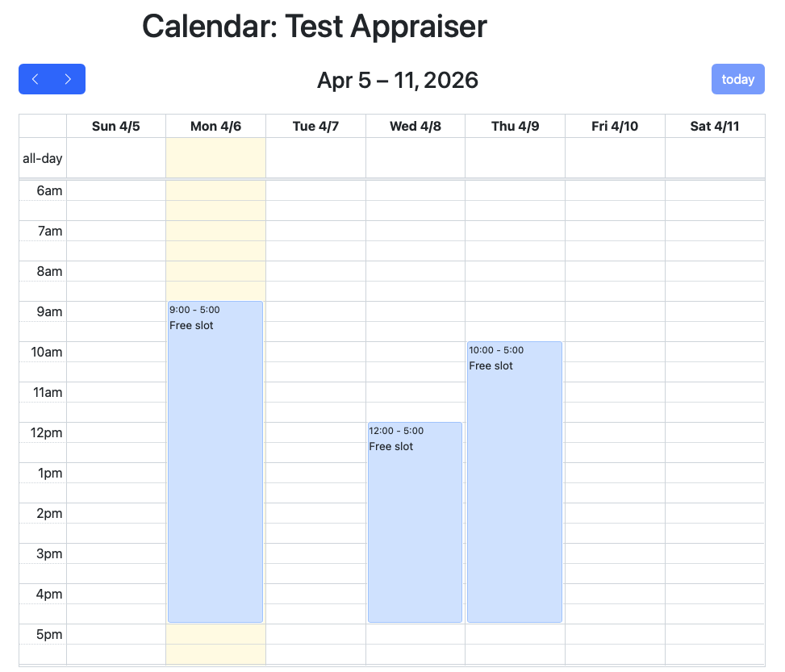Click the today button
This screenshot has height=672, width=785.
coord(737,79)
